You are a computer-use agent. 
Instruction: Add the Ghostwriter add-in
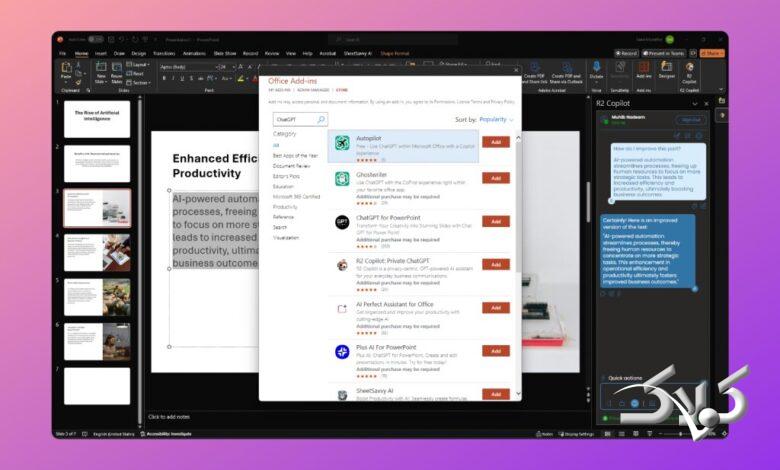496,178
